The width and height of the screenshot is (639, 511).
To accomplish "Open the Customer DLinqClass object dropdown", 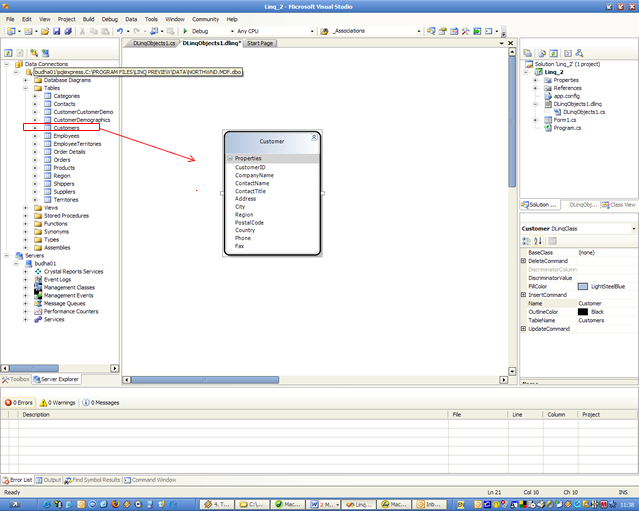I will coord(634,229).
